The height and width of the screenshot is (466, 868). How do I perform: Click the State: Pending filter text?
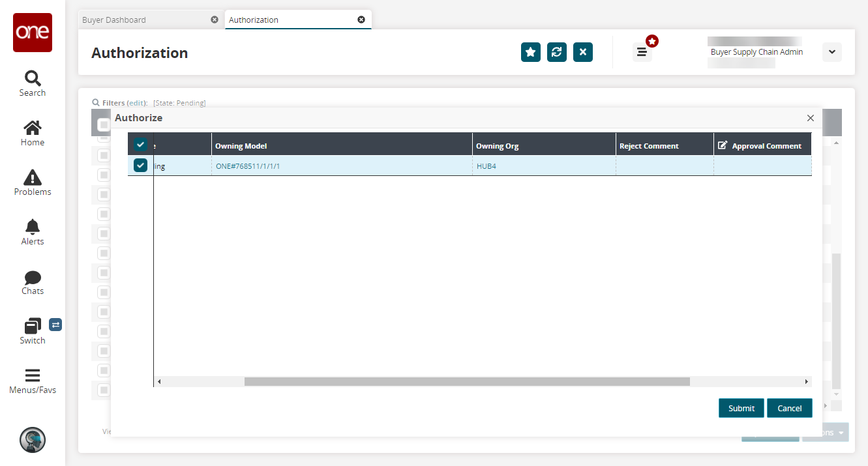click(179, 103)
